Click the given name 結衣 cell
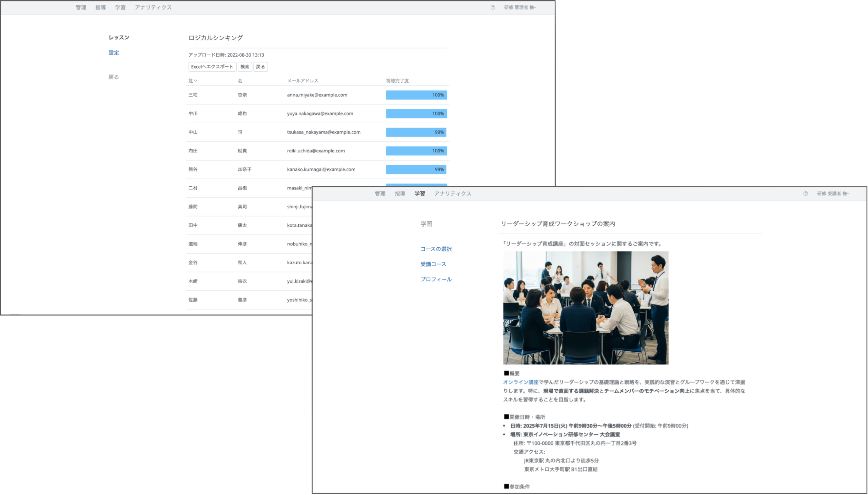 tap(242, 281)
